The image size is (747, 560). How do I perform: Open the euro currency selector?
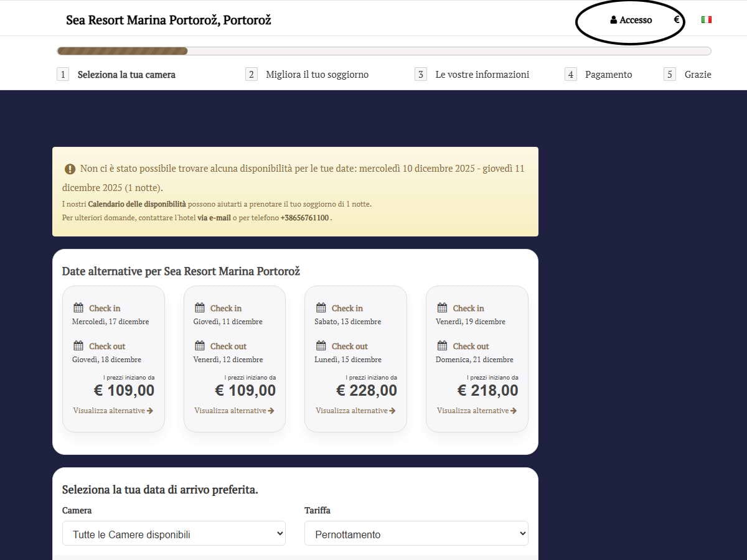coord(677,20)
